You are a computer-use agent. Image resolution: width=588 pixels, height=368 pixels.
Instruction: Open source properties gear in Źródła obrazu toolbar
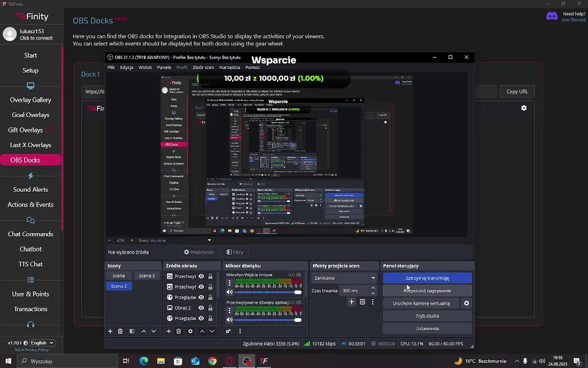pyautogui.click(x=190, y=331)
